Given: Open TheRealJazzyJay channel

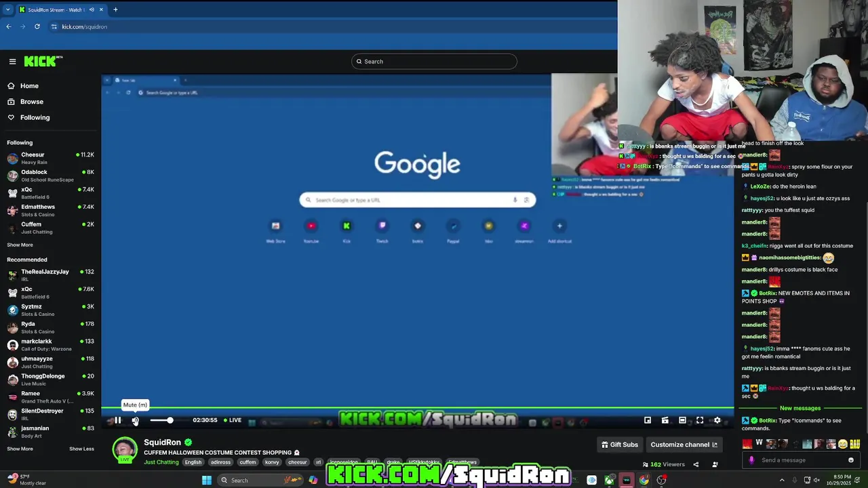Looking at the screenshot, I should (x=50, y=275).
